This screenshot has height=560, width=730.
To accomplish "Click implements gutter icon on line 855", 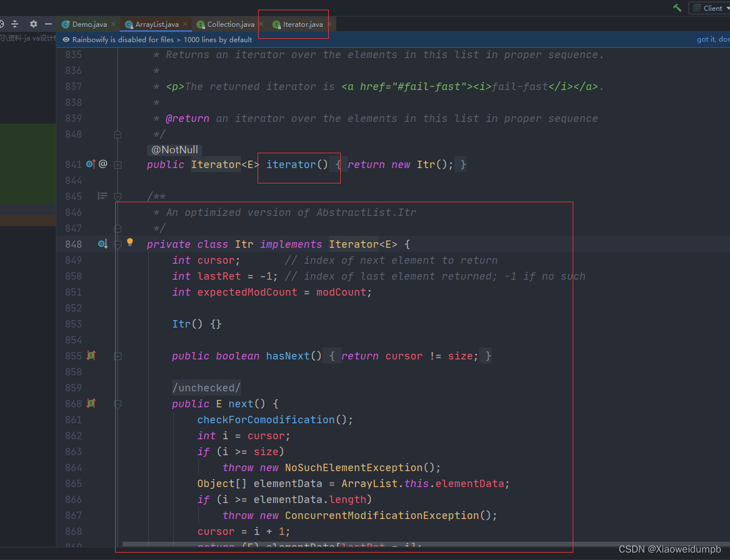I will tap(91, 355).
